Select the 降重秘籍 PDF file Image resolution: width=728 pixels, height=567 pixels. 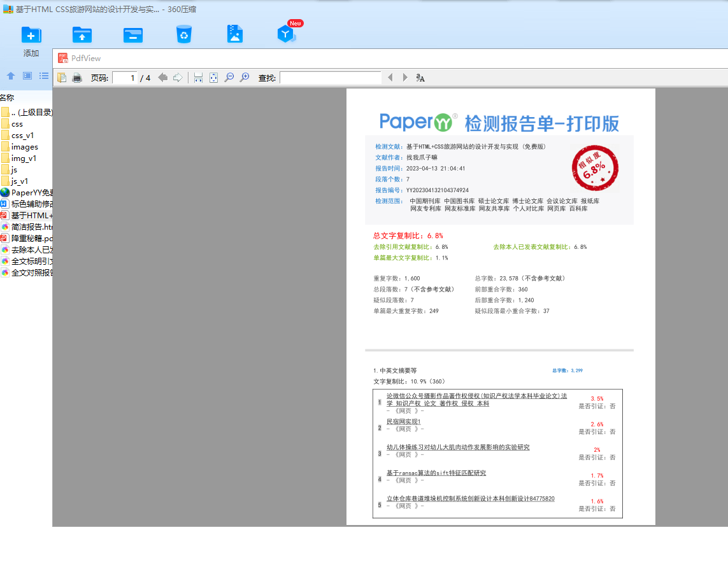click(x=27, y=239)
